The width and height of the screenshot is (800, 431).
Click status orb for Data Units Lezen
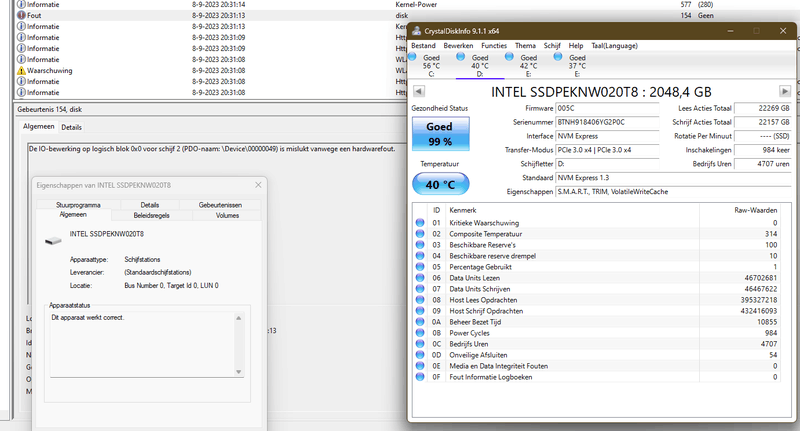[x=420, y=278]
